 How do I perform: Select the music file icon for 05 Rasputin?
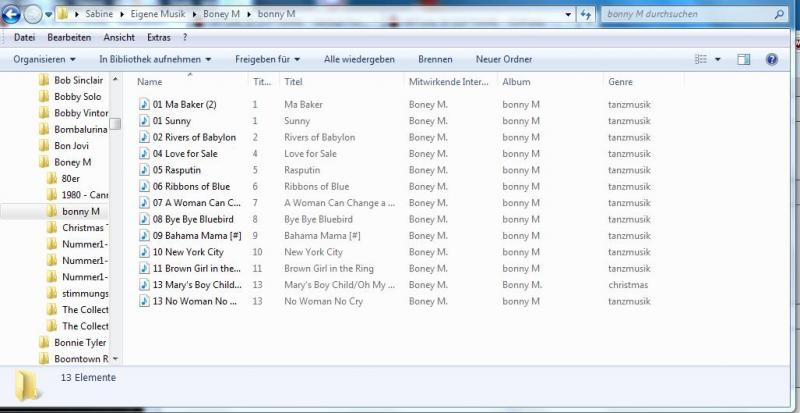tap(144, 170)
